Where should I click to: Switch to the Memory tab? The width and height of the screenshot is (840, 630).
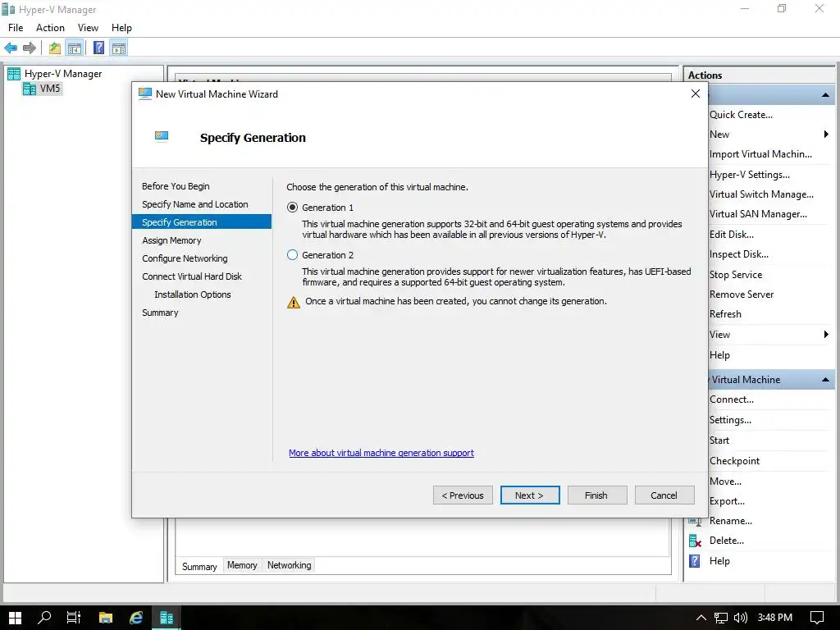(242, 565)
